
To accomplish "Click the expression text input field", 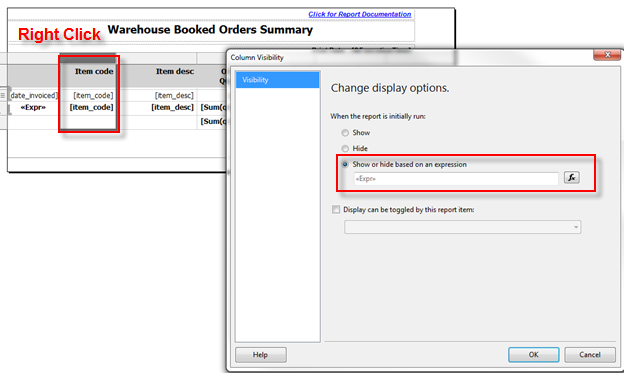I will [456, 178].
